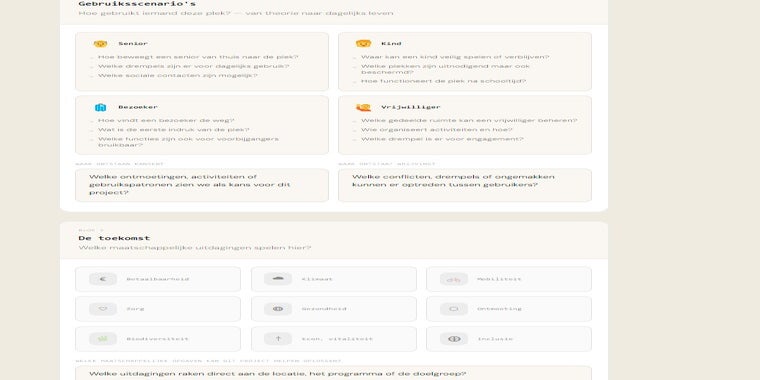The image size is (760, 380).
Task: Toggle the Inclusie challenge card
Action: pyautogui.click(x=509, y=339)
